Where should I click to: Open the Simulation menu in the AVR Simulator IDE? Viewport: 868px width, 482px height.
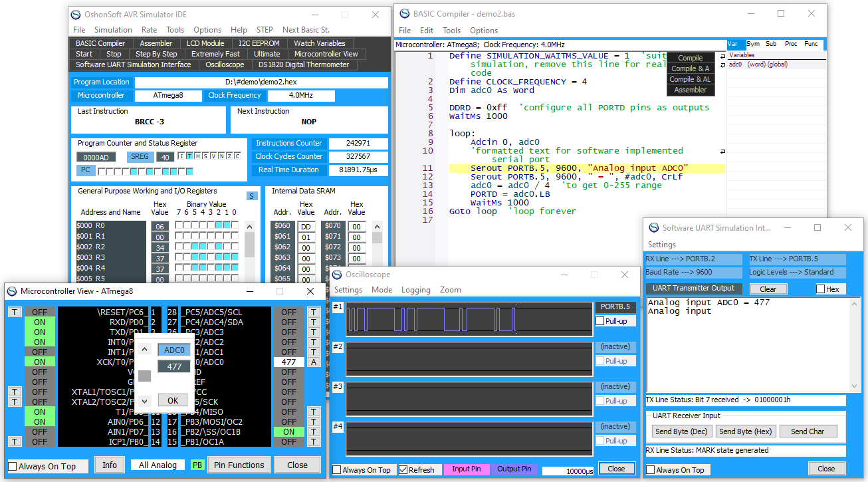tap(113, 30)
